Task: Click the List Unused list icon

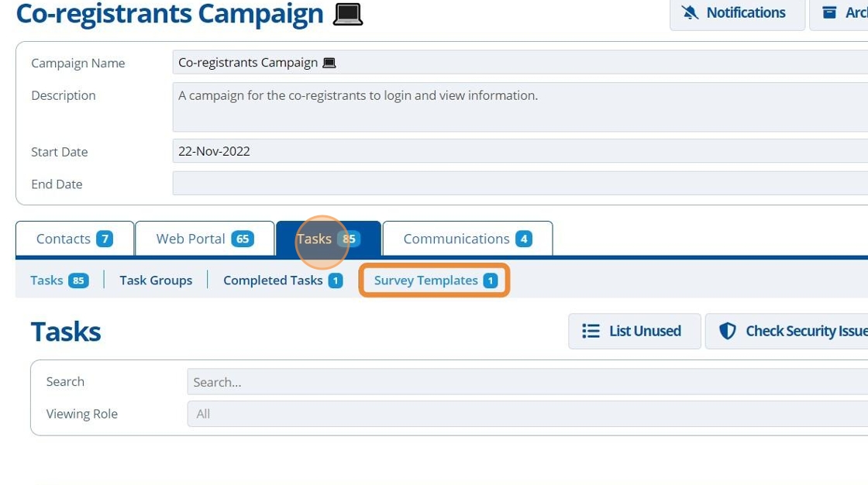Action: pyautogui.click(x=591, y=331)
